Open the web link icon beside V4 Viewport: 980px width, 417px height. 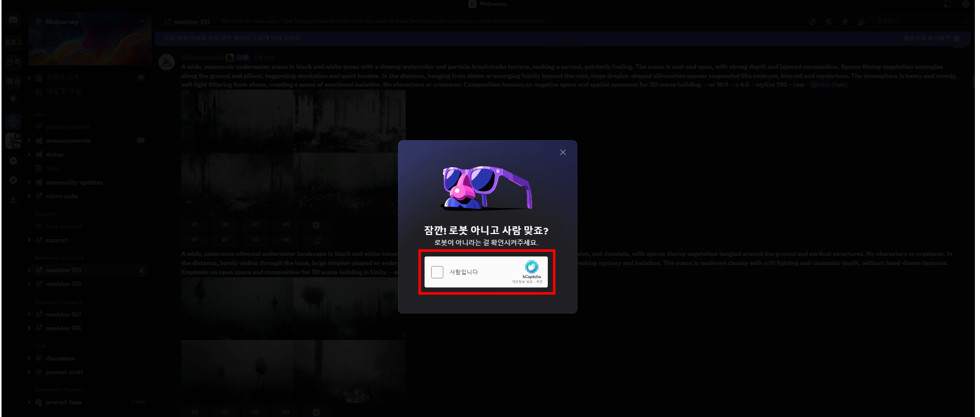coord(317,240)
